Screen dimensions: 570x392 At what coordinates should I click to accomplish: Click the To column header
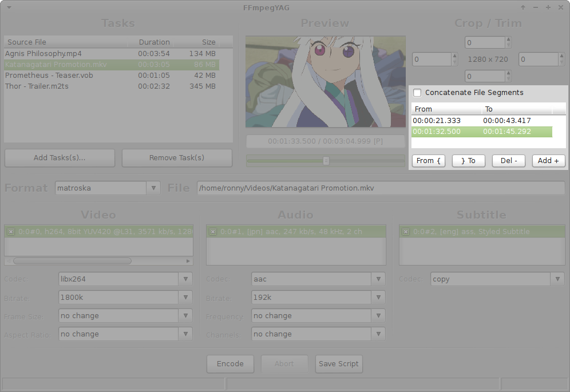(x=517, y=109)
